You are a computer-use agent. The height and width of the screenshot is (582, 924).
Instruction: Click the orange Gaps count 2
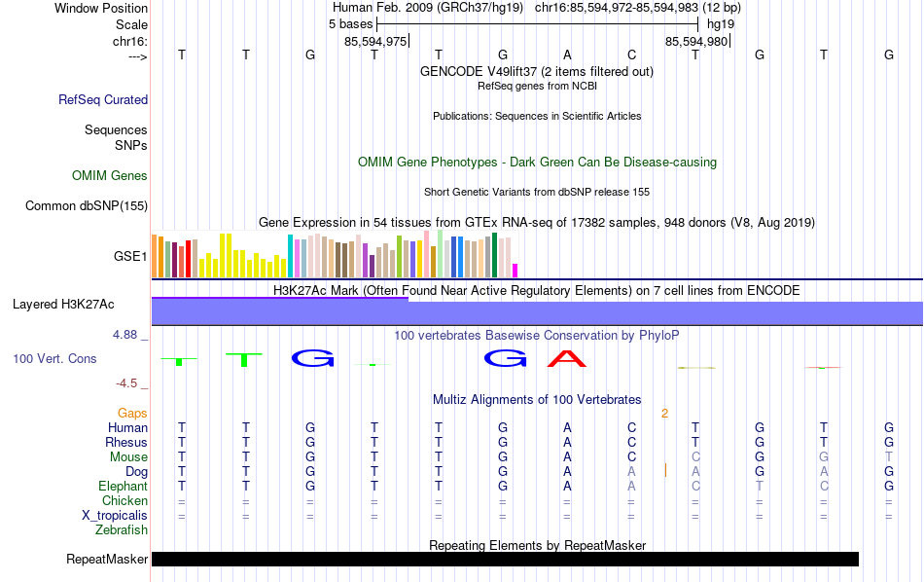click(x=664, y=414)
